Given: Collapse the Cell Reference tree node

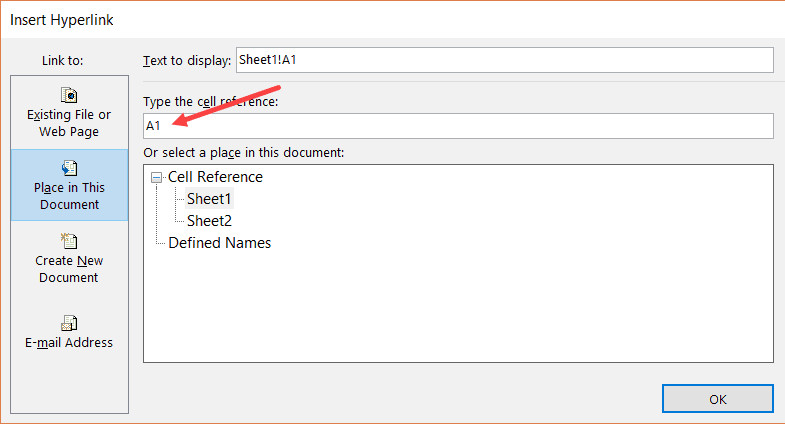Looking at the screenshot, I should (x=157, y=177).
